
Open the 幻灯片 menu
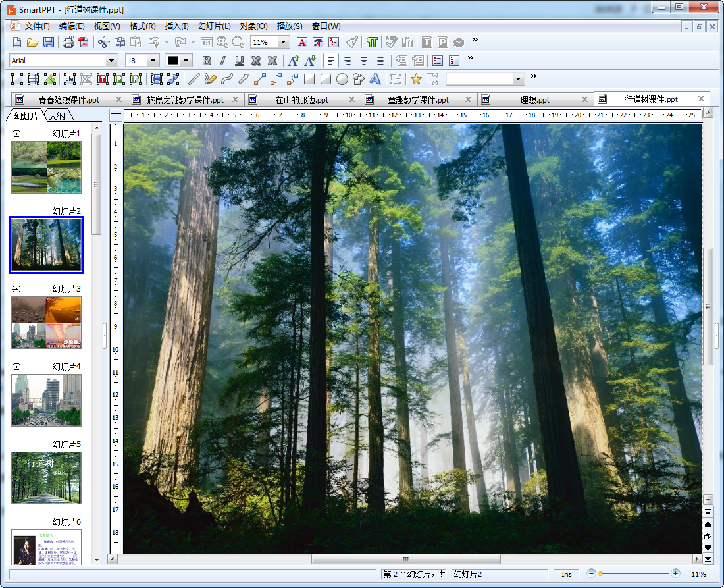click(215, 26)
